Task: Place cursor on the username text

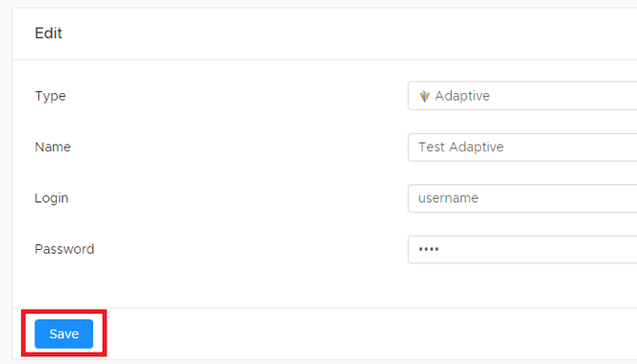Action: click(449, 199)
